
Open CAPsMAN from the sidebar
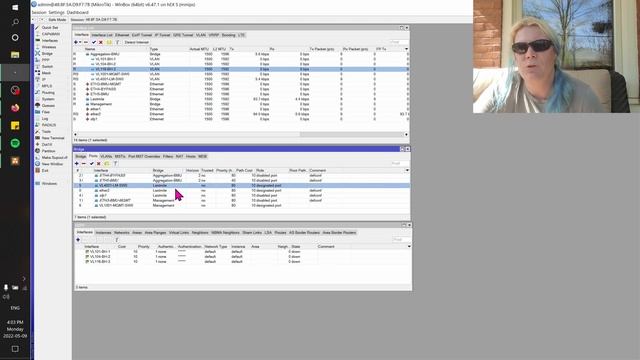pos(51,34)
